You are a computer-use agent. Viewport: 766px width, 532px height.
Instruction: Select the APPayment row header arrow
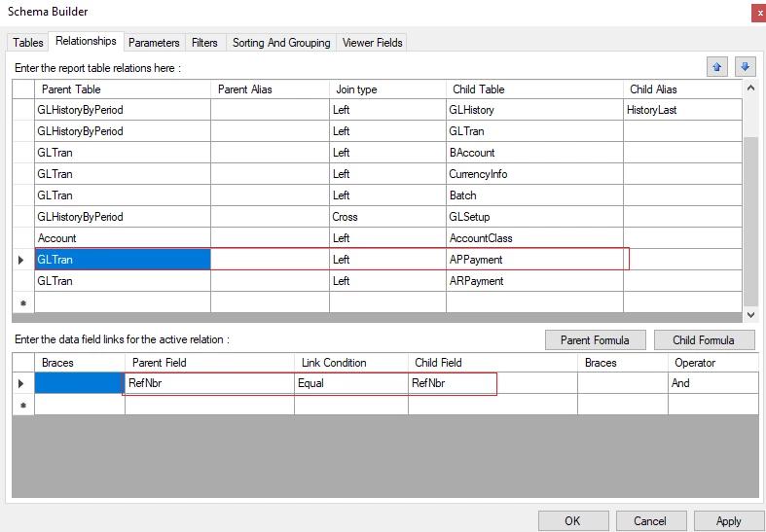pos(23,260)
